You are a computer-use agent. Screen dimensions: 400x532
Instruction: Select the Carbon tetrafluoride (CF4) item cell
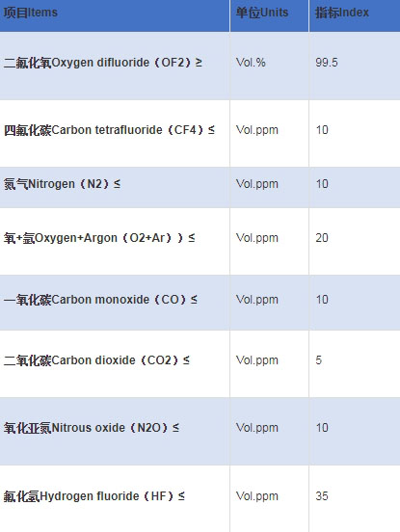pos(115,133)
